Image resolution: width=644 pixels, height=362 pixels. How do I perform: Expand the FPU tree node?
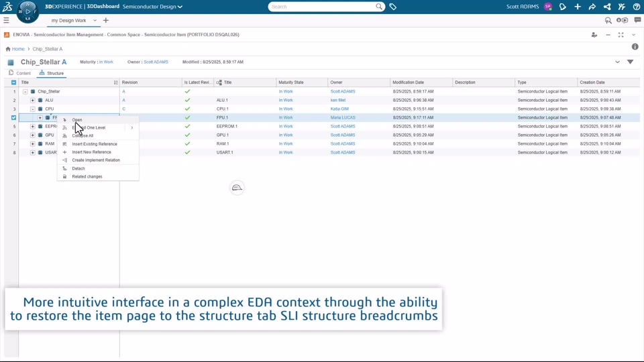(x=40, y=118)
